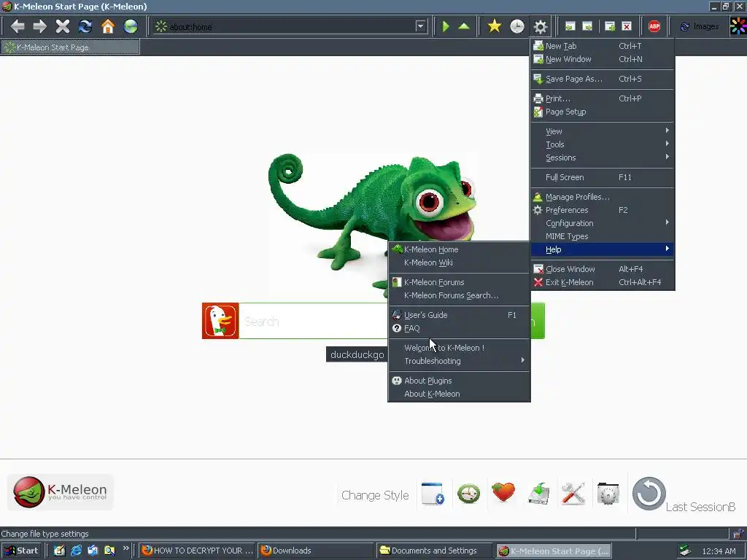Click the gear folder settings icon at bottom
The image size is (747, 560).
pyautogui.click(x=608, y=494)
